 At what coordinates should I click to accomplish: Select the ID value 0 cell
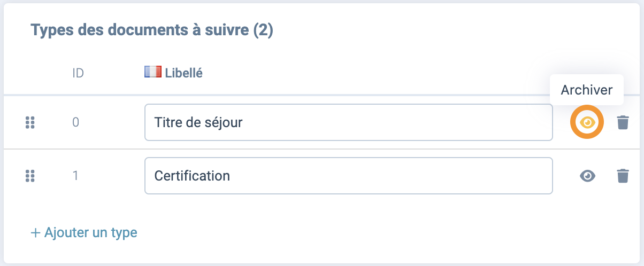click(x=76, y=122)
